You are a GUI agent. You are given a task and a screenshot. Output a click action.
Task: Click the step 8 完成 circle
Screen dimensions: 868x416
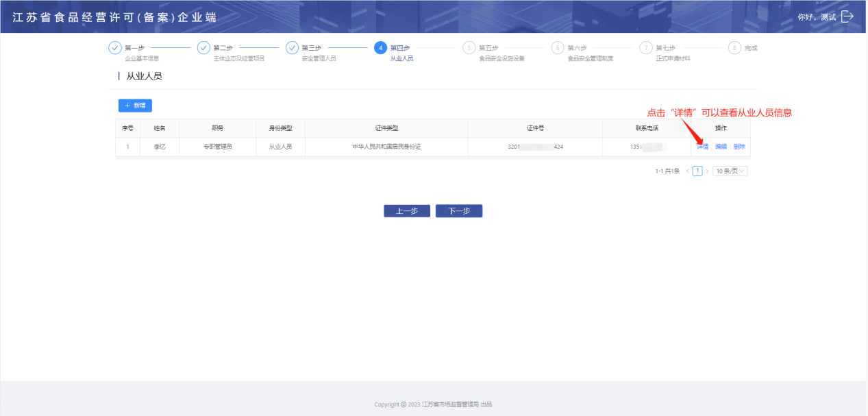point(734,48)
